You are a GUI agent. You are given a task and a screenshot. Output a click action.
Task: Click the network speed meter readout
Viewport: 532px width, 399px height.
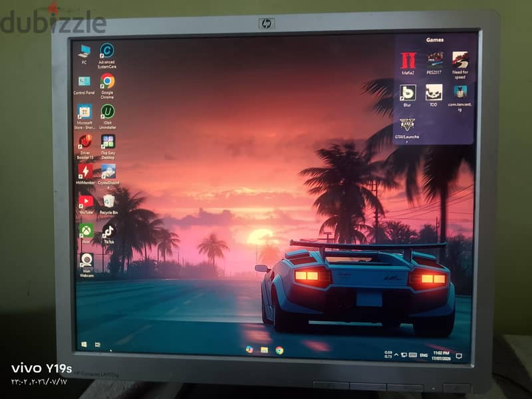pyautogui.click(x=388, y=354)
